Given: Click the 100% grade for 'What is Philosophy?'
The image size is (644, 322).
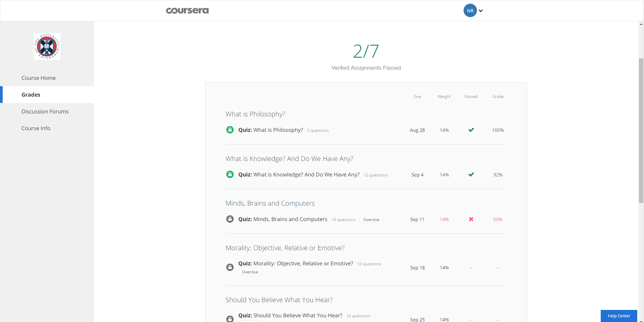Looking at the screenshot, I should (498, 130).
